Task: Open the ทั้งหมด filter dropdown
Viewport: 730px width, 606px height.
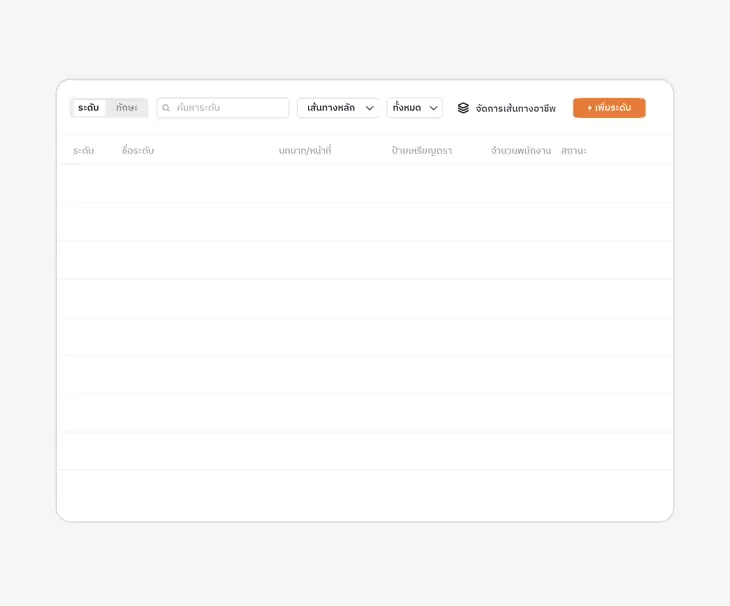Action: (x=414, y=108)
